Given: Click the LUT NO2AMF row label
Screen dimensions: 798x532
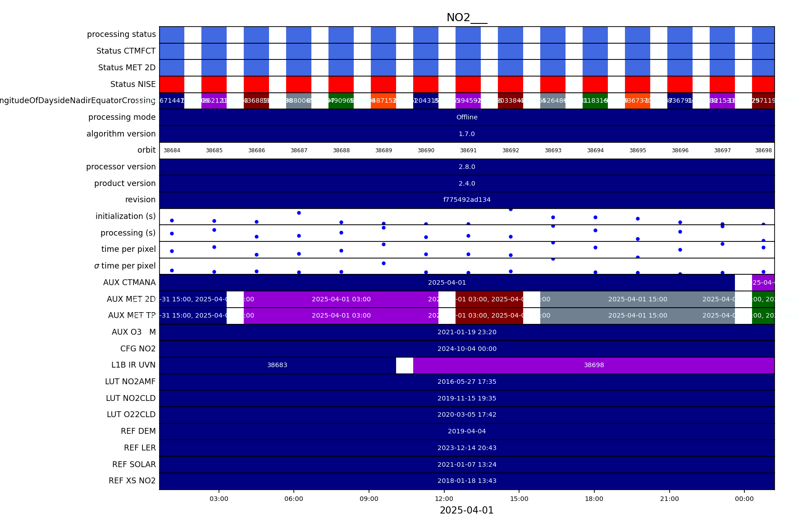Looking at the screenshot, I should click(130, 382).
